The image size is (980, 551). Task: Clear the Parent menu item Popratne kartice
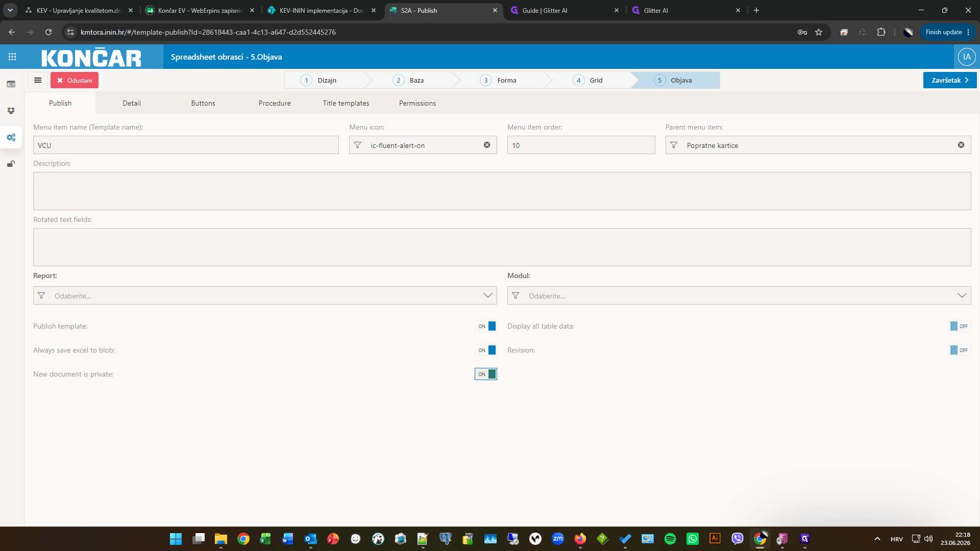pos(961,145)
